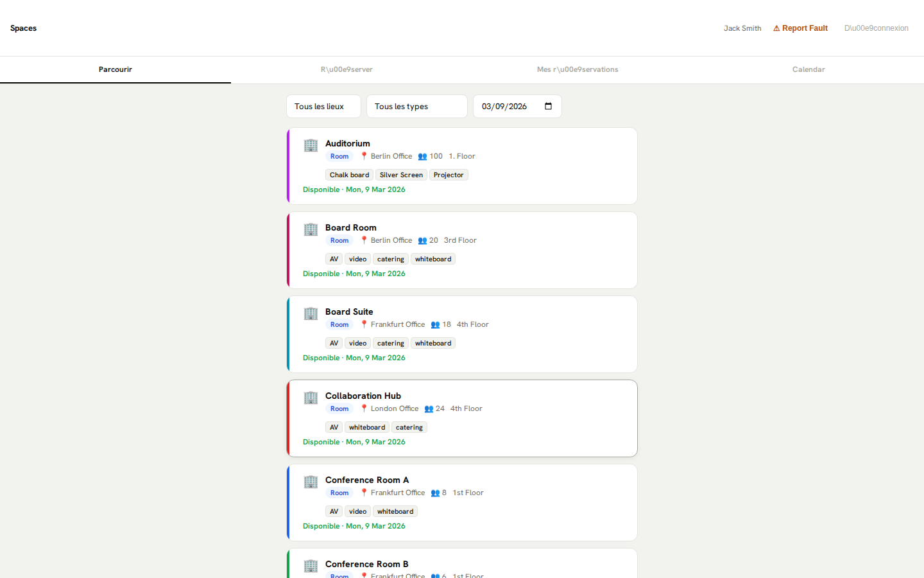924x578 pixels.
Task: Switch to the Calendar tab
Action: pos(808,69)
